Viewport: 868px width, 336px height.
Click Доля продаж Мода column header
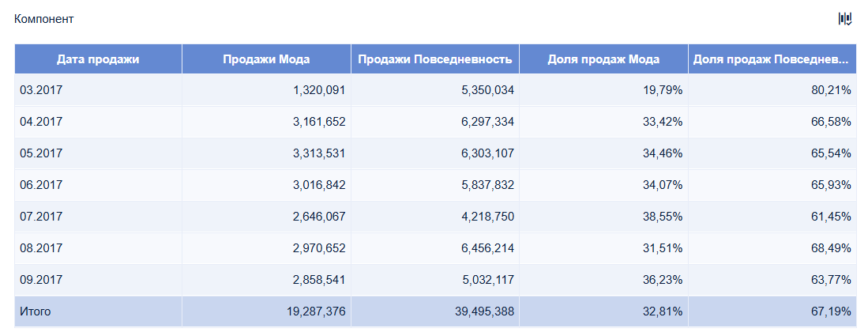[x=603, y=59]
